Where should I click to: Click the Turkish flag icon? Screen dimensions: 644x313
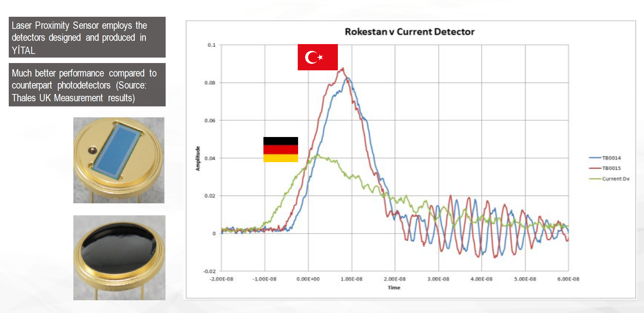[x=317, y=57]
